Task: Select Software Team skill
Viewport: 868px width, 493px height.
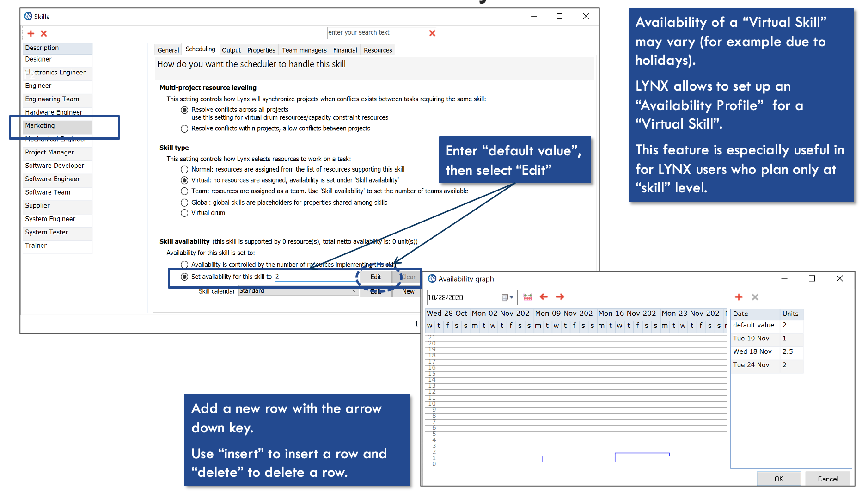Action: pos(57,192)
